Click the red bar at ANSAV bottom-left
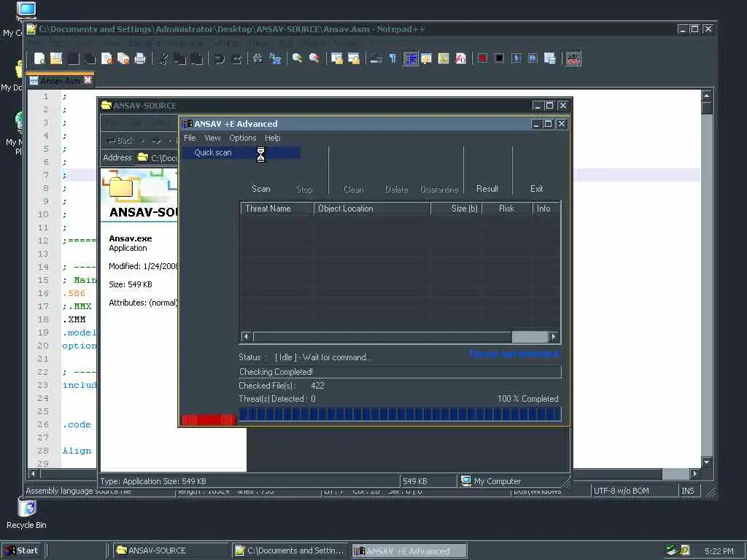Screen dimensions: 747x560 point(209,419)
